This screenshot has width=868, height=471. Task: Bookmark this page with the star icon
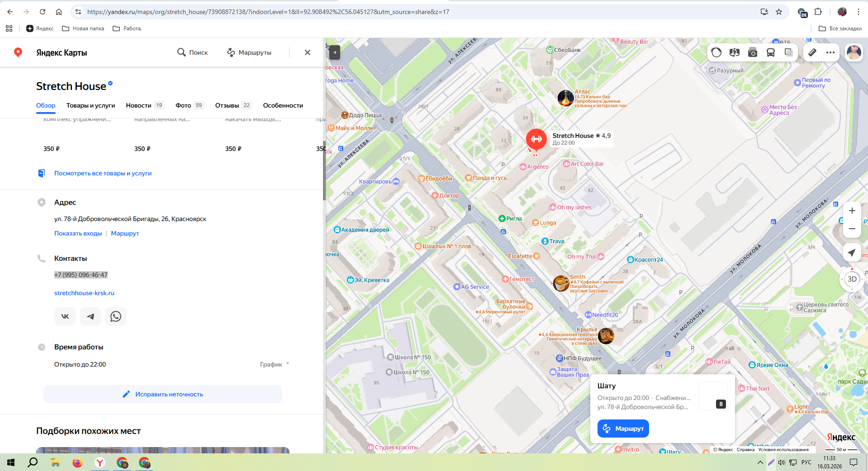click(779, 12)
